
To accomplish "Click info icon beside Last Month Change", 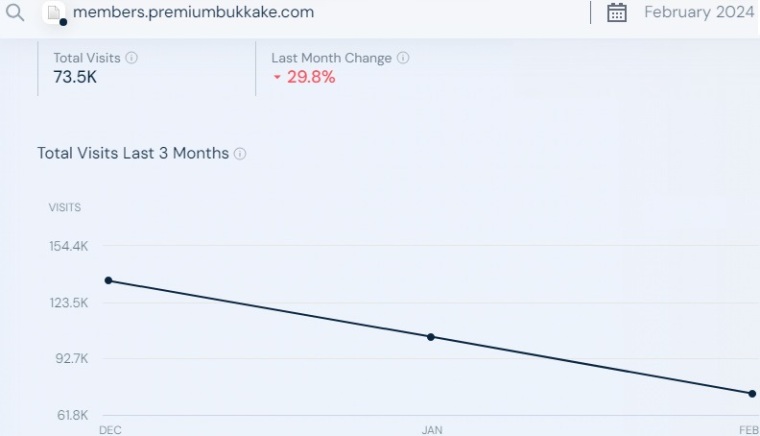I will point(403,58).
